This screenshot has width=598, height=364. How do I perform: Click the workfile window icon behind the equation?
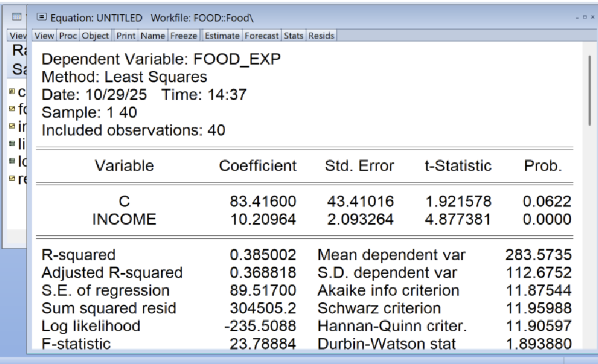tap(17, 17)
